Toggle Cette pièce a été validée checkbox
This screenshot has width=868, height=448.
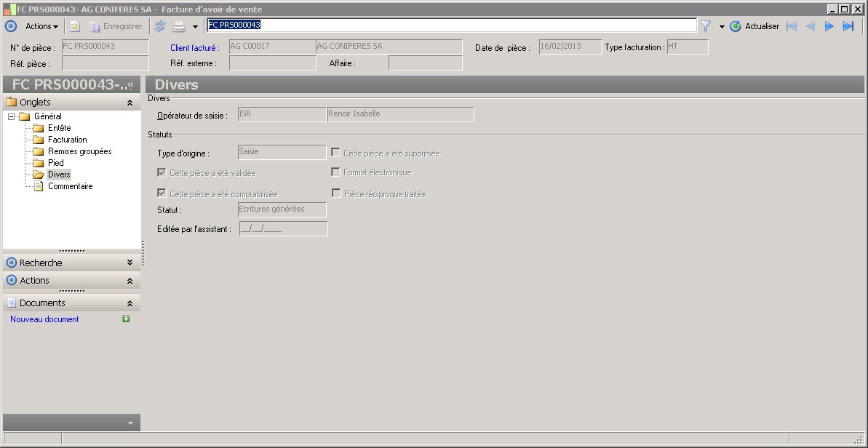[x=162, y=172]
